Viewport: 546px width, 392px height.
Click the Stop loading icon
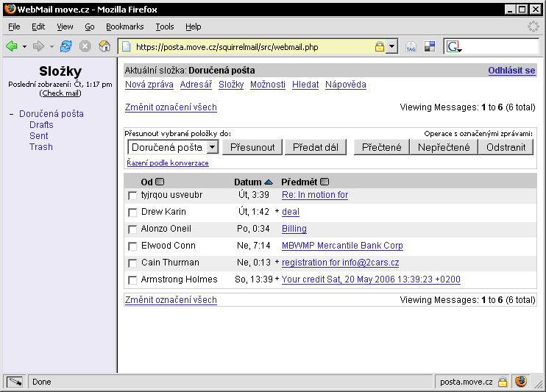coord(85,46)
